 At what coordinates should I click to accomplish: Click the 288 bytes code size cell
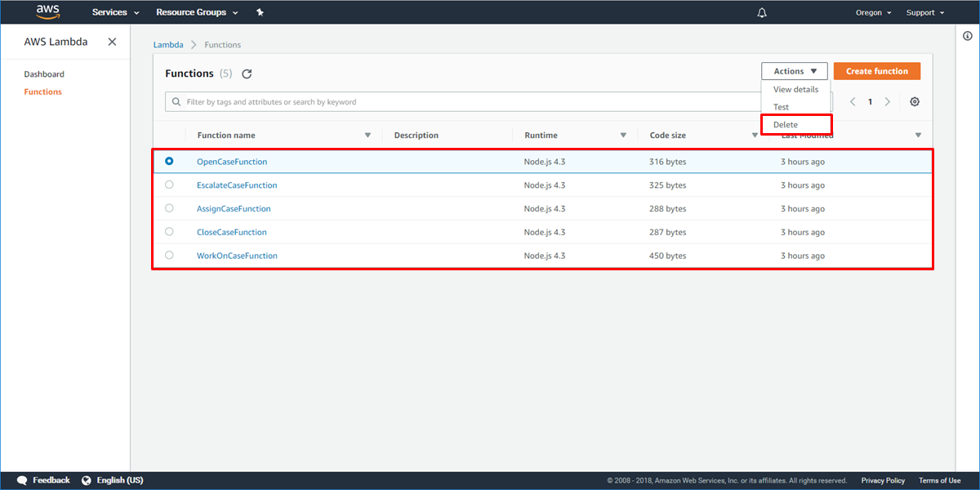click(668, 209)
